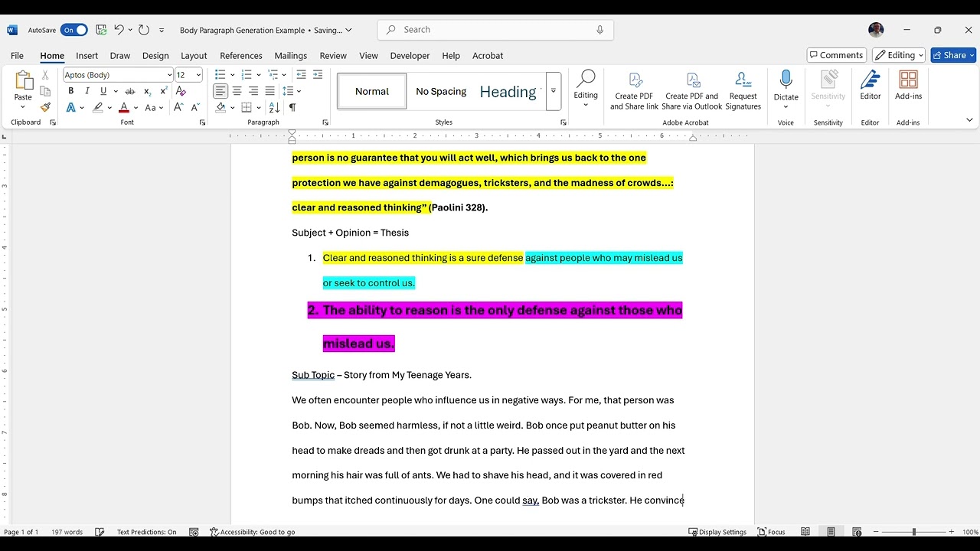Screen dimensions: 980x551
Task: Click the Paste clipboard icon
Action: click(23, 81)
